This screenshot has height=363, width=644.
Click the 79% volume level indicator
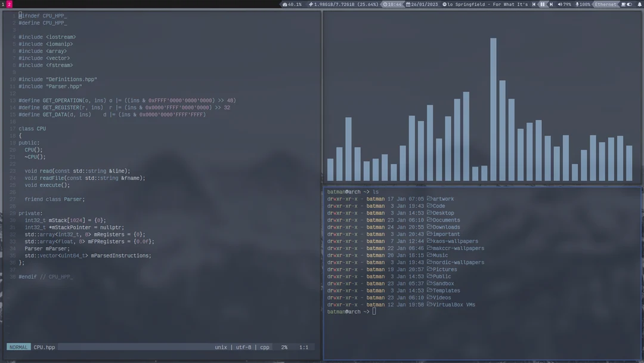point(566,4)
